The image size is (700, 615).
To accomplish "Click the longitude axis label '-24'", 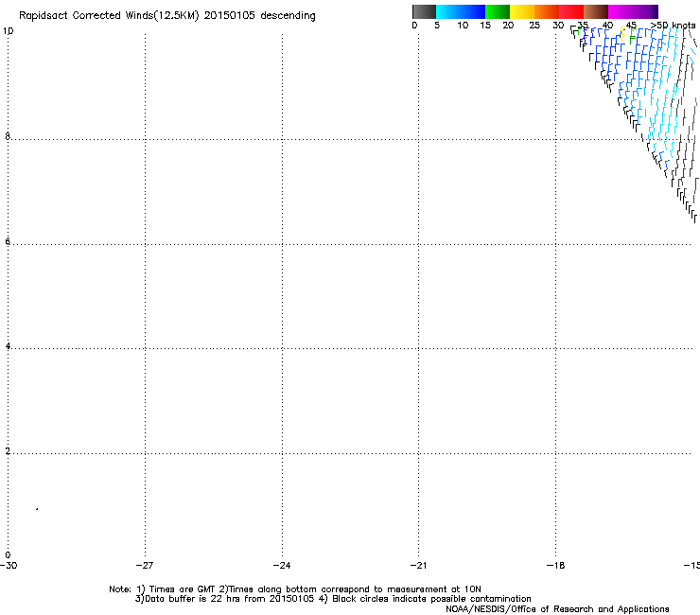I will coord(282,566).
